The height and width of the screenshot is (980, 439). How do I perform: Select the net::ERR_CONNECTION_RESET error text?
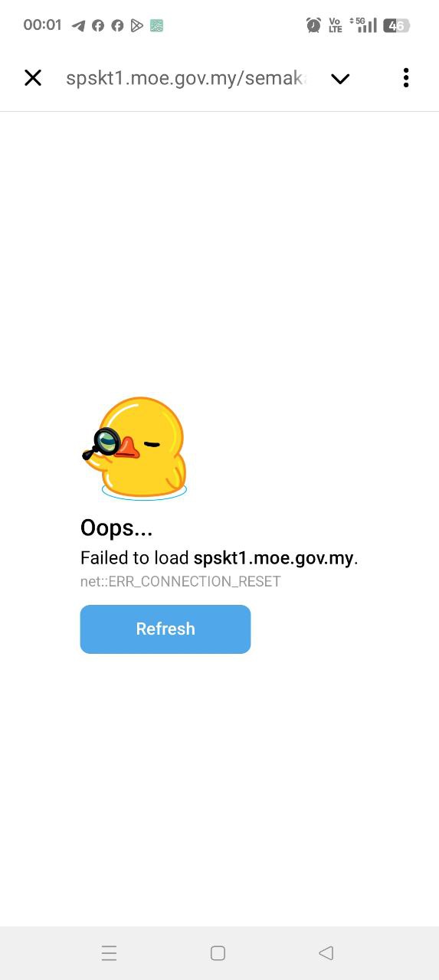pyautogui.click(x=181, y=582)
